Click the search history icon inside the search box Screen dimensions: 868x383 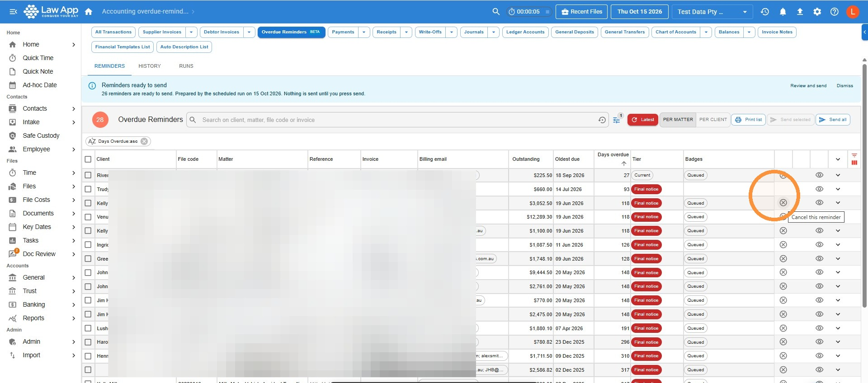(602, 120)
